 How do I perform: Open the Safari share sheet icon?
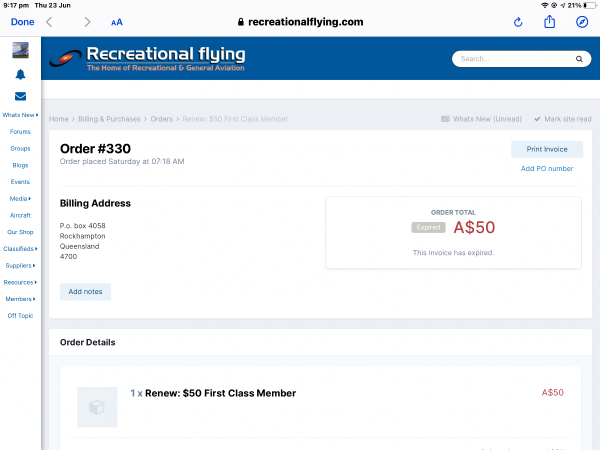click(550, 21)
